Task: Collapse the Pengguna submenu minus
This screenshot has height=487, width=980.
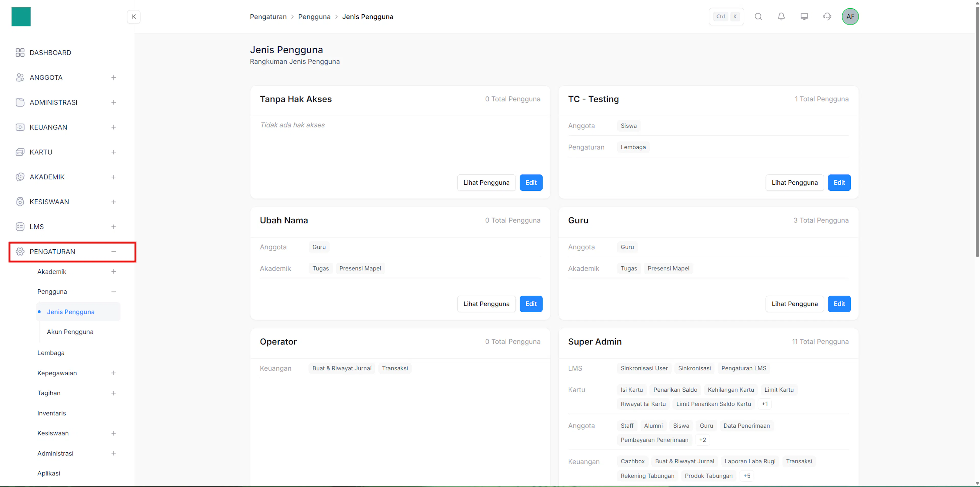Action: [113, 292]
